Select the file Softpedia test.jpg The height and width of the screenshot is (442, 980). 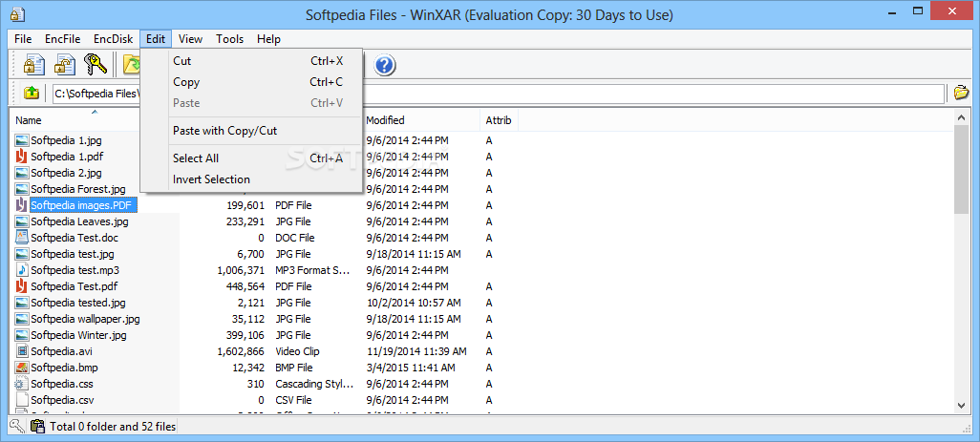pyautogui.click(x=73, y=254)
